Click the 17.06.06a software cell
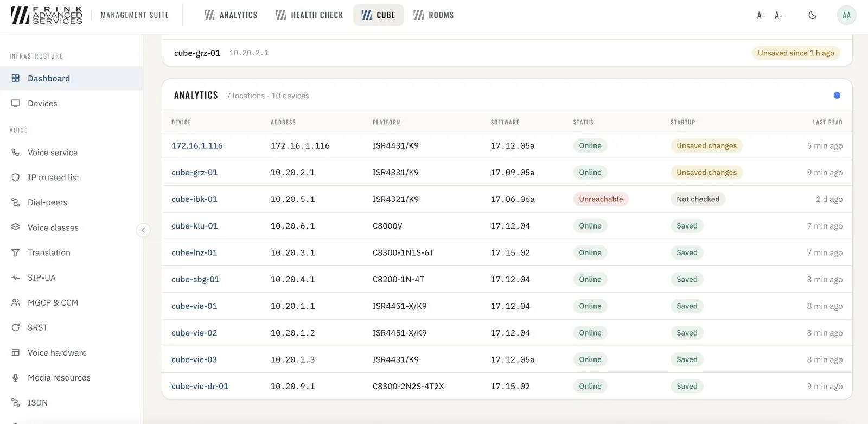The height and width of the screenshot is (424, 868). pyautogui.click(x=513, y=199)
